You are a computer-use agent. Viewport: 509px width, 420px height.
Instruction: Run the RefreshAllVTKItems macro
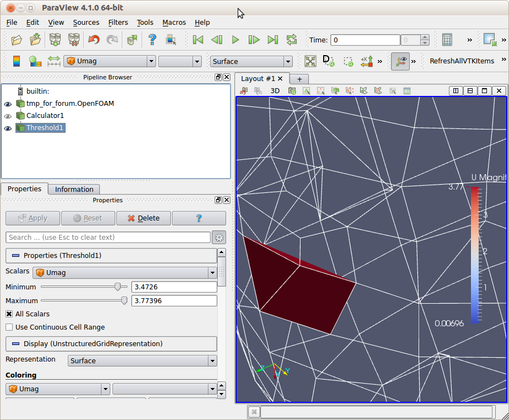click(462, 61)
